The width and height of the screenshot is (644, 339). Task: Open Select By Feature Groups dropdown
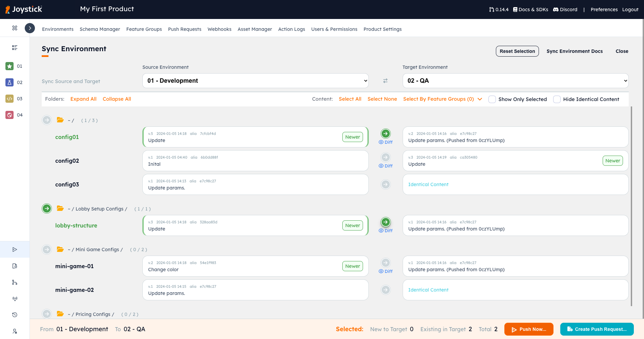pyautogui.click(x=442, y=99)
